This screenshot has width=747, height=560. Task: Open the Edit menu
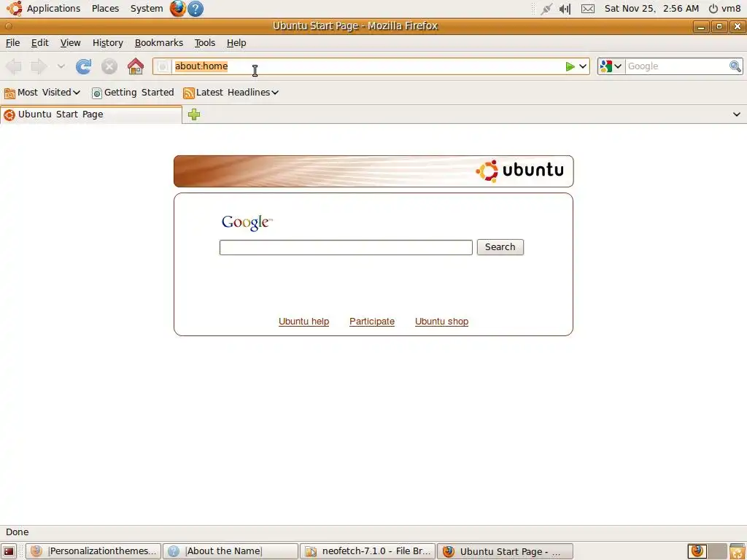39,43
